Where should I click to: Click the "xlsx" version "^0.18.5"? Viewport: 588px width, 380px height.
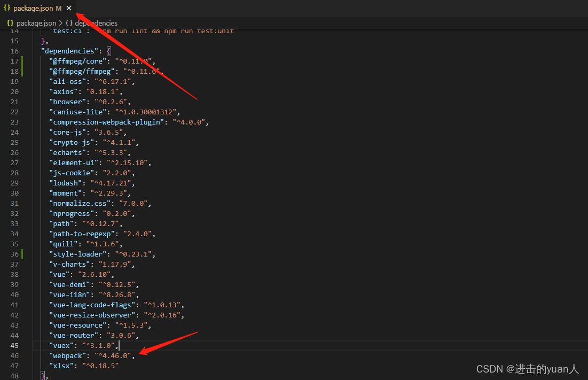pos(100,365)
